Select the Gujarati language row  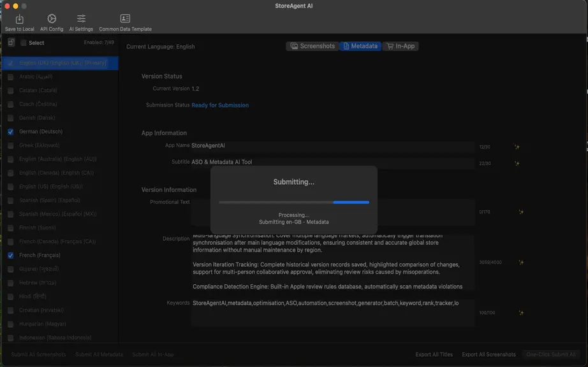(x=60, y=269)
